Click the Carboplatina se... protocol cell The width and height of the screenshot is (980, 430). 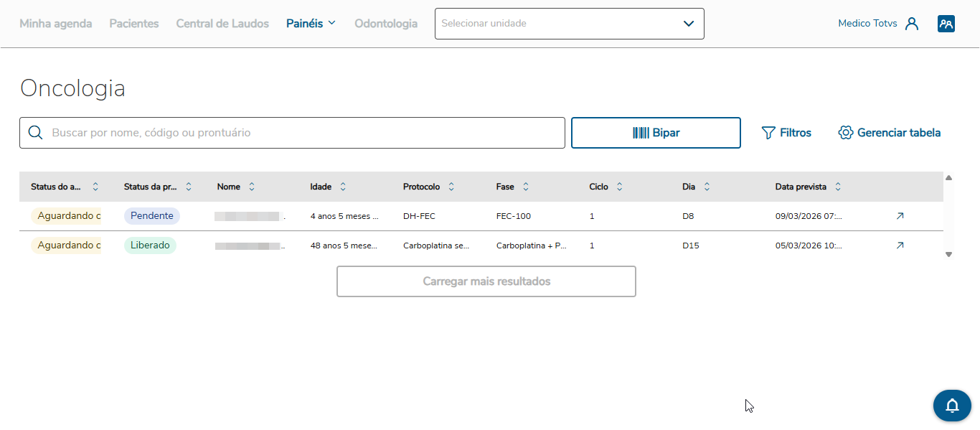(436, 246)
